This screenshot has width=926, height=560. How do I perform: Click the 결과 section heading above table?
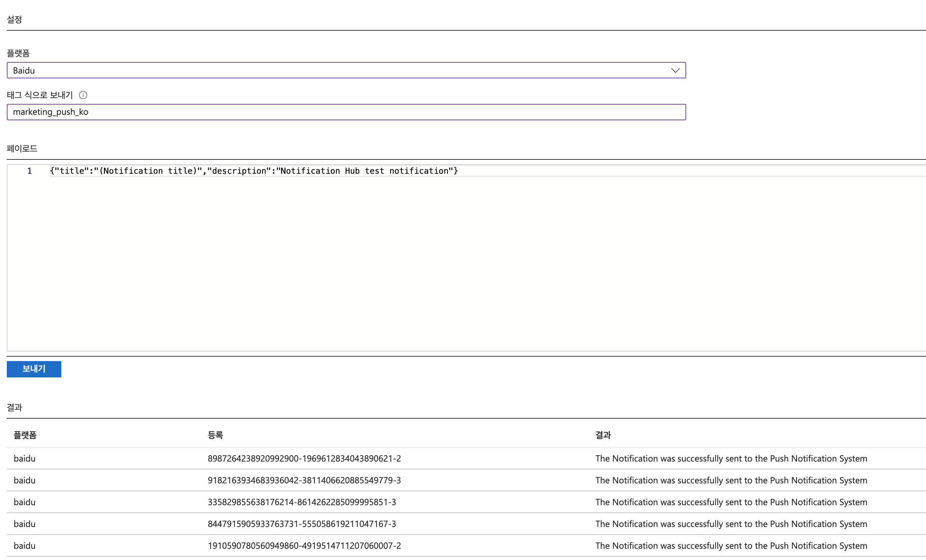14,407
